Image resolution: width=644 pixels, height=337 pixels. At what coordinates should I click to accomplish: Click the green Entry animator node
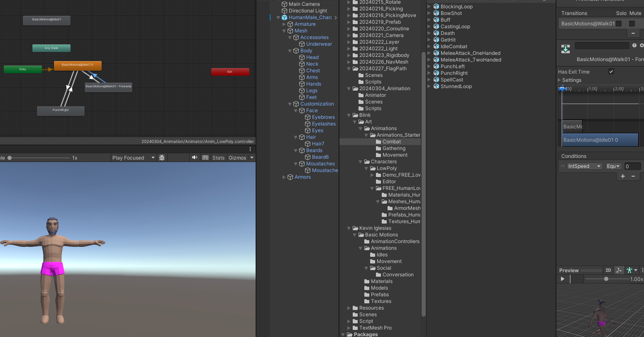[23, 69]
